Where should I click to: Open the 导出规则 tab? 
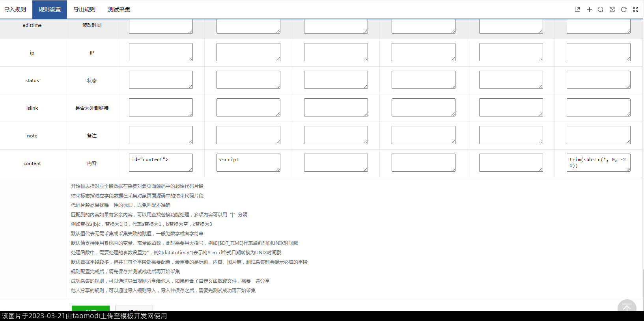point(84,9)
